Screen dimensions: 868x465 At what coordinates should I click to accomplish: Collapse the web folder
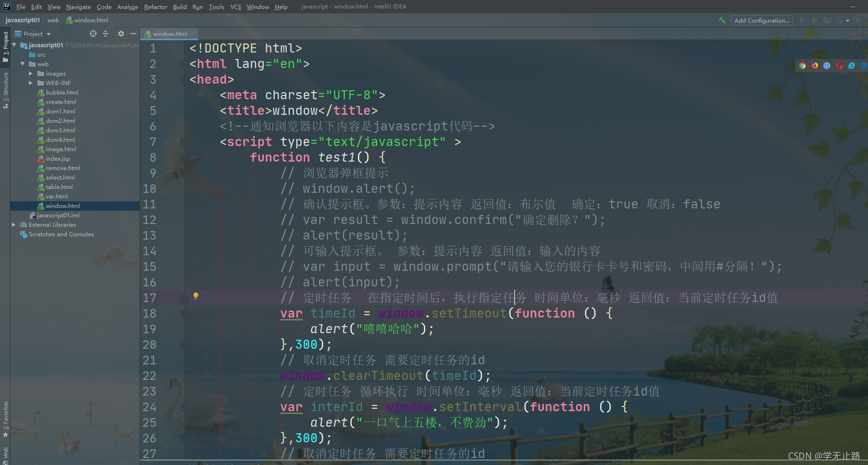click(x=23, y=64)
